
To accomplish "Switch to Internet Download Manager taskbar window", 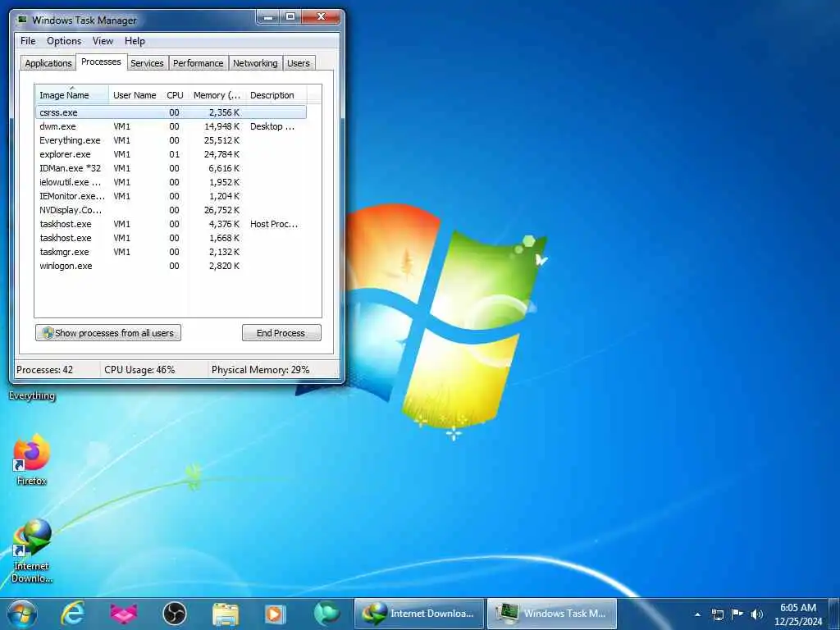I will 419,614.
